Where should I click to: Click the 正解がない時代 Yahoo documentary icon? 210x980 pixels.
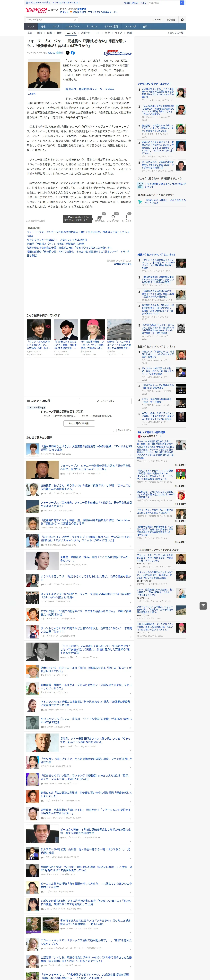(x=140, y=202)
